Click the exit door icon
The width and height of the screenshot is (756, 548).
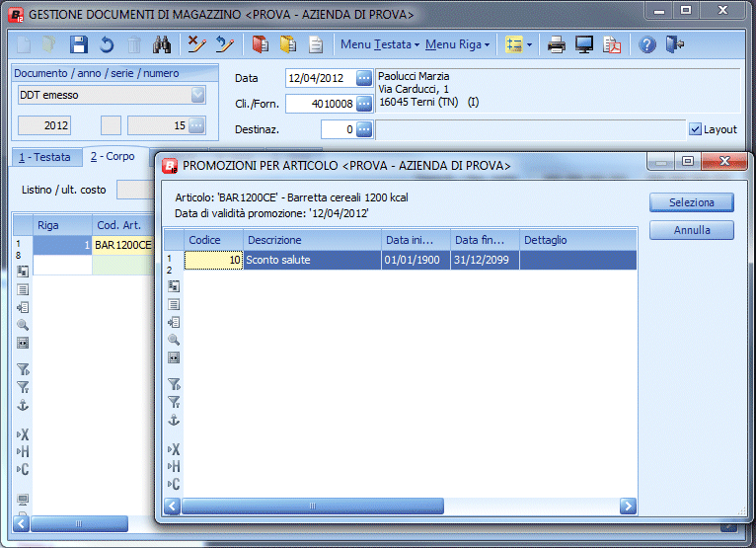[x=675, y=44]
